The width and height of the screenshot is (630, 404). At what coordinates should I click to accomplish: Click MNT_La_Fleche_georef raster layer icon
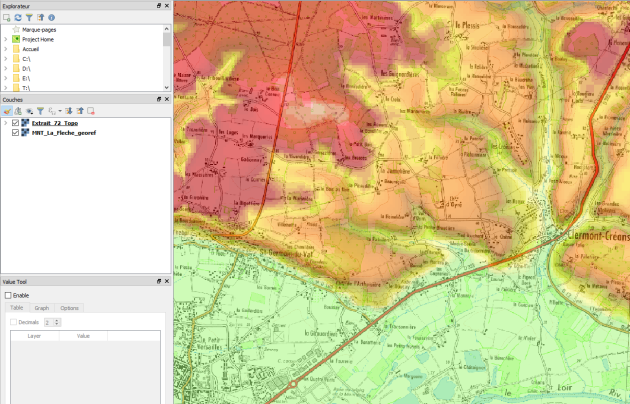pyautogui.click(x=25, y=133)
